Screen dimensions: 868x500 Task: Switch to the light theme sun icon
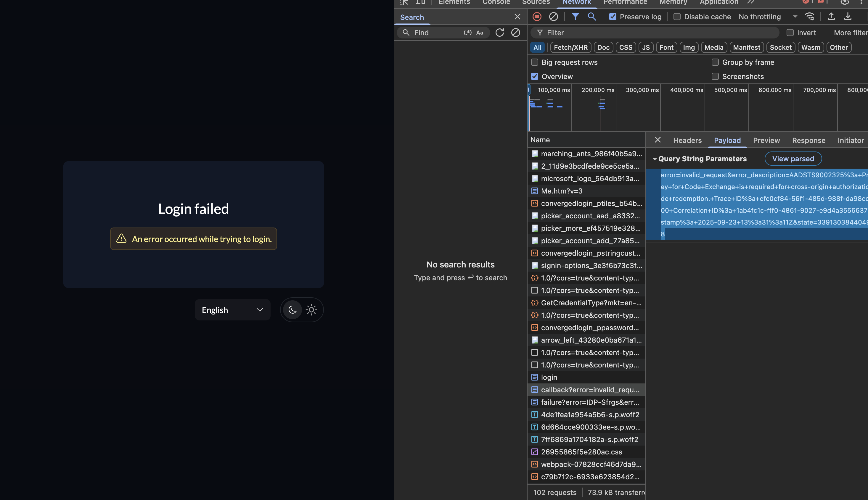point(311,310)
